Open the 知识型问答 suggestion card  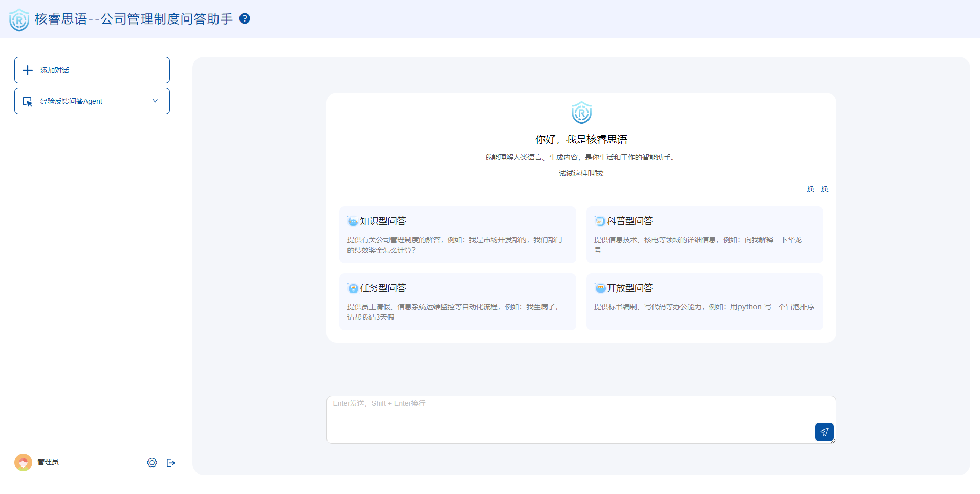coord(457,234)
